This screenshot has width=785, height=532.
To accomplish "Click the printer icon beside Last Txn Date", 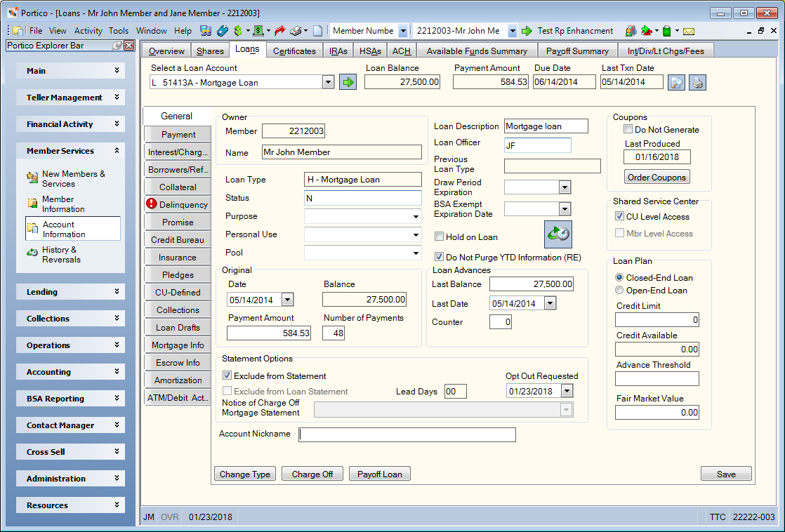I will (x=697, y=82).
